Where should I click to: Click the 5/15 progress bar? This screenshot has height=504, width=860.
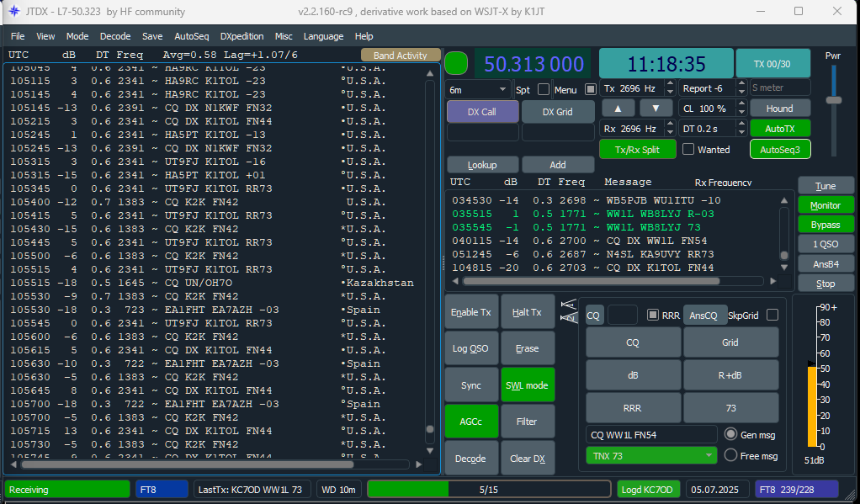489,489
